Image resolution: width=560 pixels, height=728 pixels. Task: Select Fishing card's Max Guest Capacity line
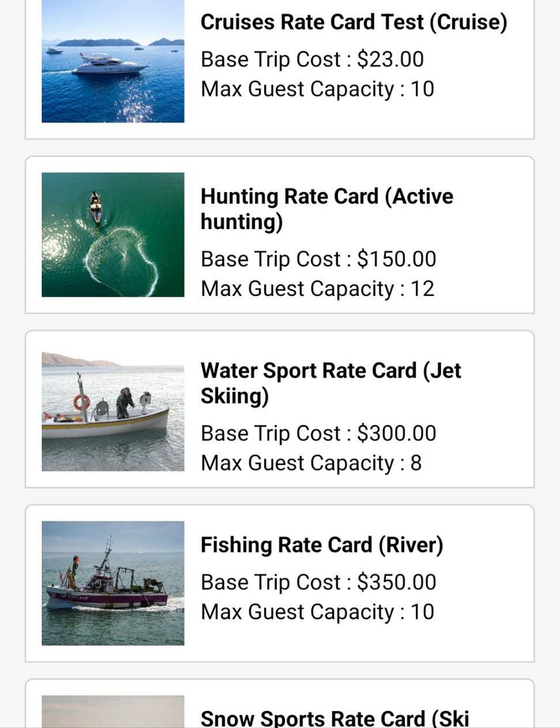click(x=317, y=612)
